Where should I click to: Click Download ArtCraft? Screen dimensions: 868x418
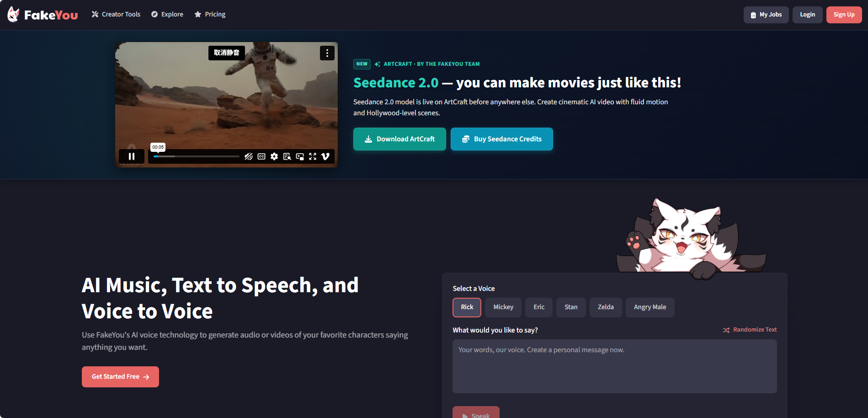(399, 139)
